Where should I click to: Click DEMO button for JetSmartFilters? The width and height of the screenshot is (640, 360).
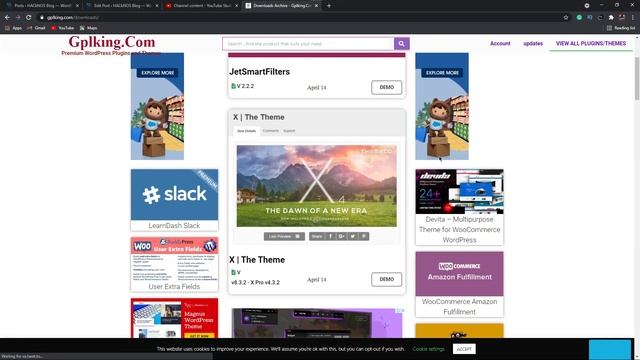tap(387, 87)
